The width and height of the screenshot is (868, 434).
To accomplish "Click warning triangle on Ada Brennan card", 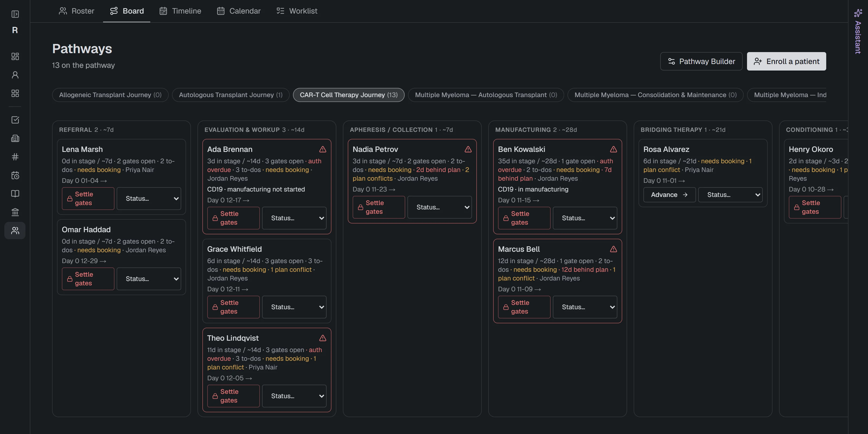I will point(323,149).
